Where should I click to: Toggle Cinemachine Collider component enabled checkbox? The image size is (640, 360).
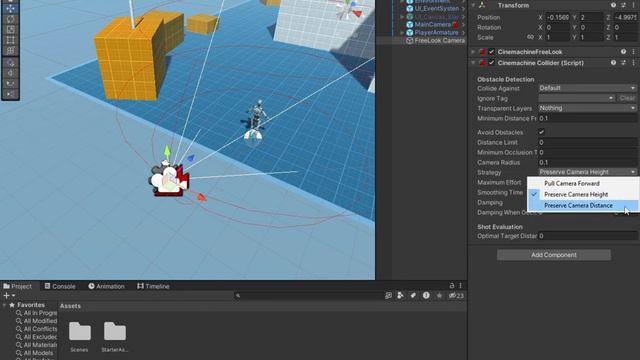[x=491, y=63]
